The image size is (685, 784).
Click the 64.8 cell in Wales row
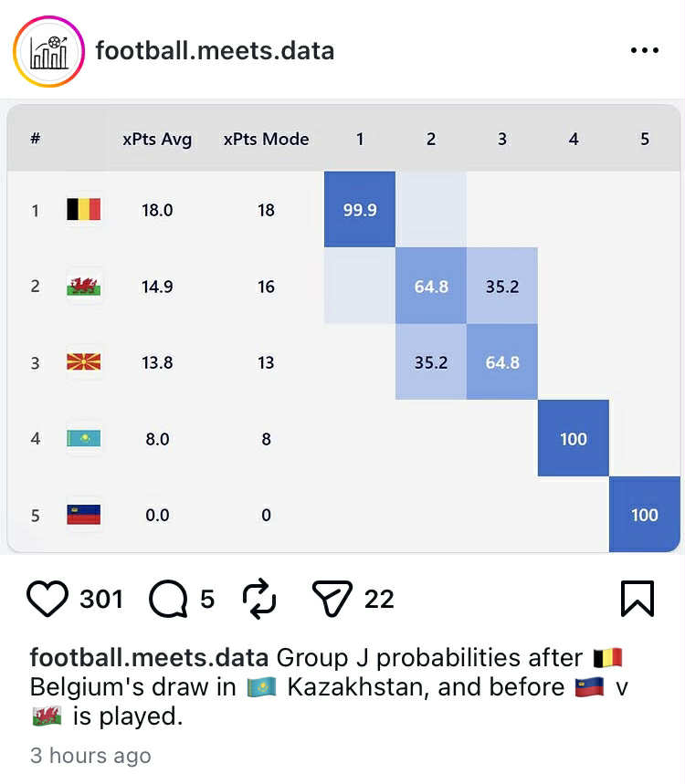tap(431, 287)
